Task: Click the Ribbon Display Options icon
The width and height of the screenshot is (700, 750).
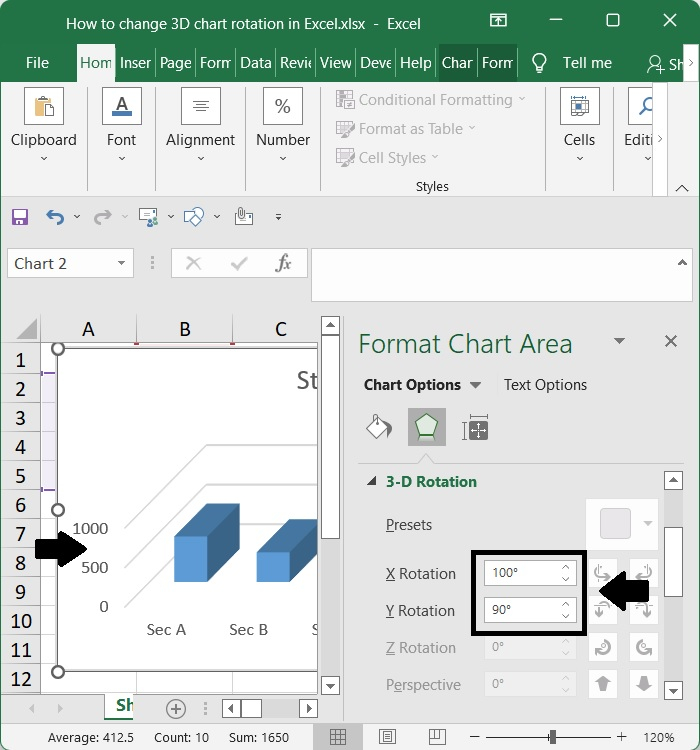Action: [x=498, y=20]
